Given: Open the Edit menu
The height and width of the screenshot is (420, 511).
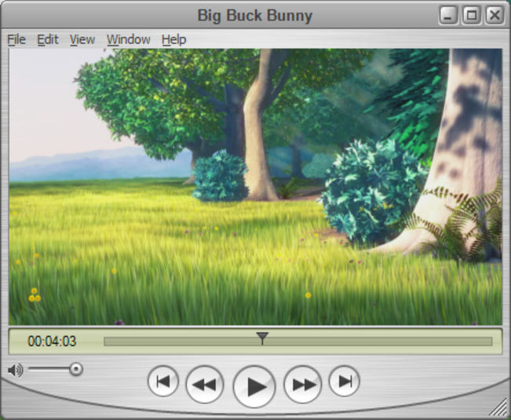Looking at the screenshot, I should coord(48,39).
